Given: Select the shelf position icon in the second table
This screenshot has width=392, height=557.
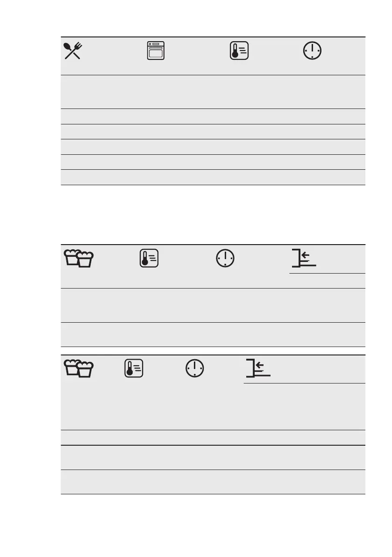Looking at the screenshot, I should (x=304, y=258).
